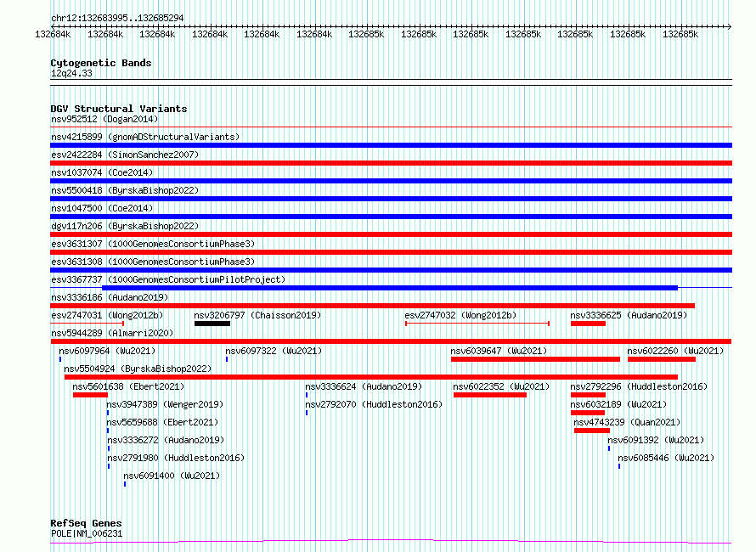This screenshot has width=756, height=552.
Task: Click the chr12:132683995..132685294 coordinate label
Action: pyautogui.click(x=117, y=18)
